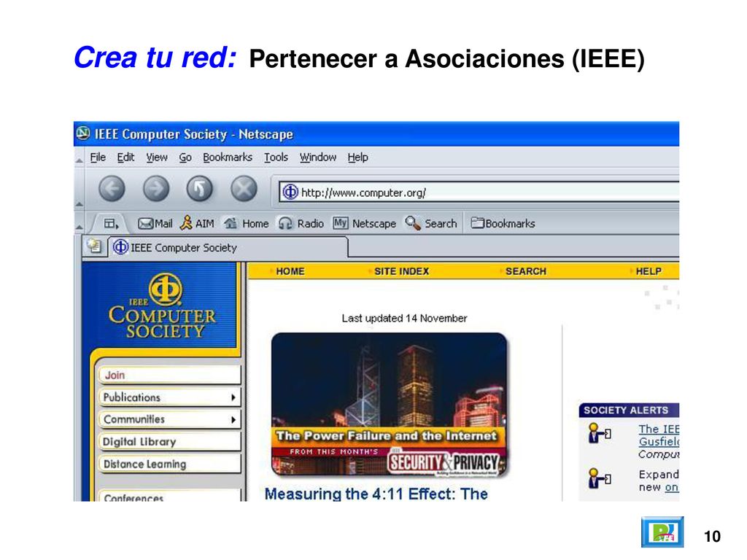Click the new tab icon left of the tab
Viewport: 747px width, 560px height.
coord(94,246)
